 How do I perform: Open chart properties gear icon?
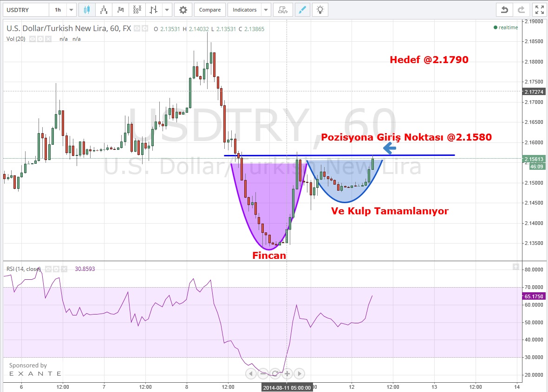[183, 10]
